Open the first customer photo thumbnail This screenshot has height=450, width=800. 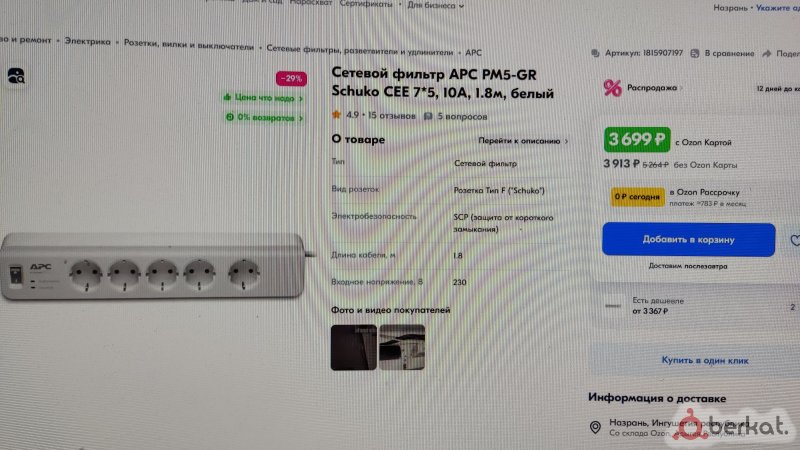pos(354,347)
